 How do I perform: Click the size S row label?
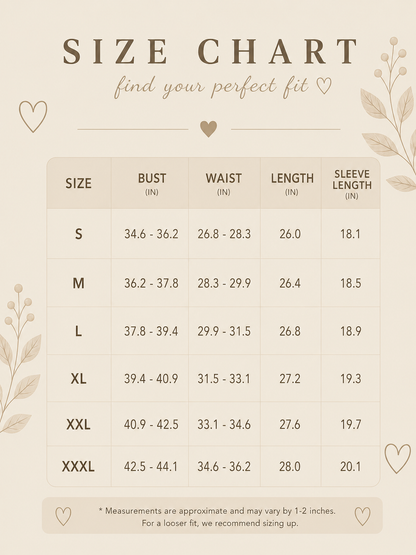79,234
